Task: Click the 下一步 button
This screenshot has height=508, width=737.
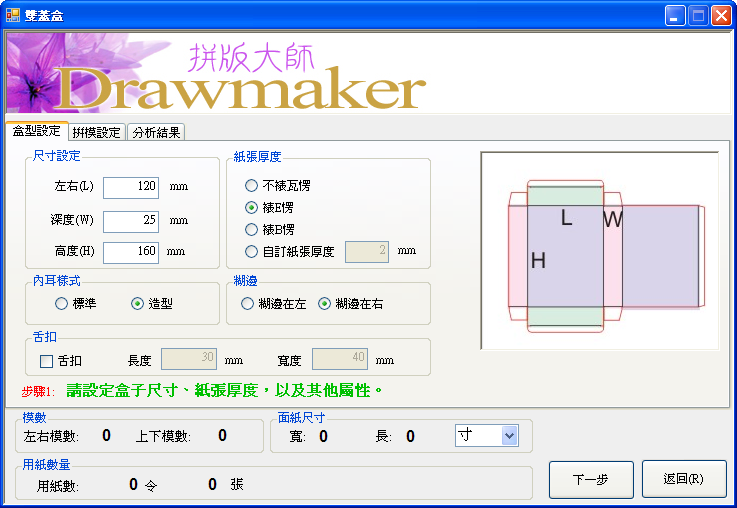Action: coord(591,479)
